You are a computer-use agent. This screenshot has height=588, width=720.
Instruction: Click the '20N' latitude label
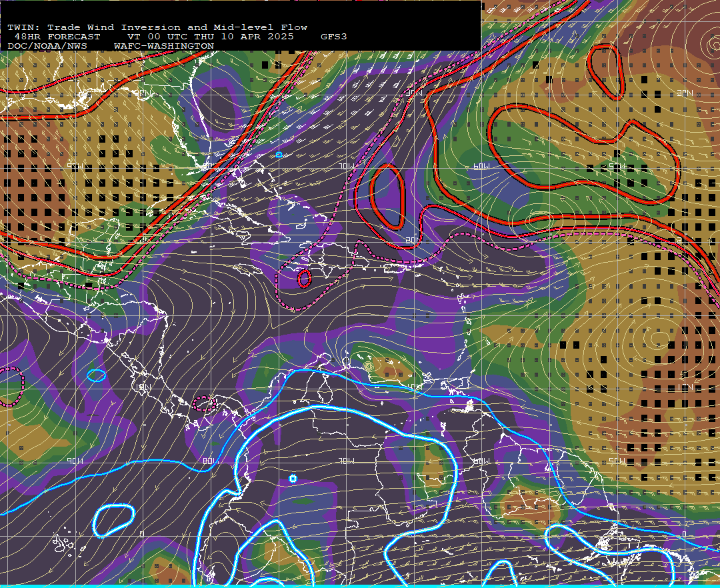point(413,240)
